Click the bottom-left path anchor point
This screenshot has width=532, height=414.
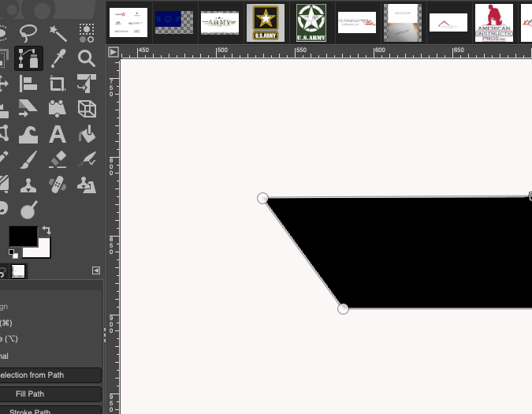click(343, 309)
